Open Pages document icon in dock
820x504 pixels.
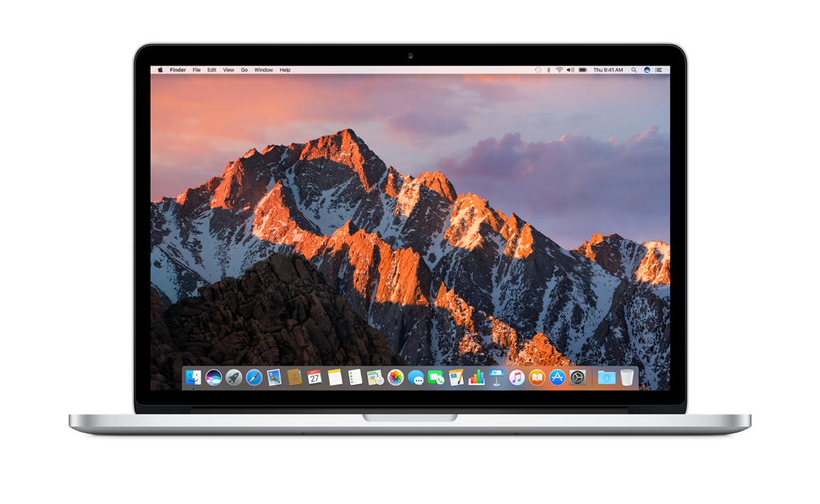456,377
